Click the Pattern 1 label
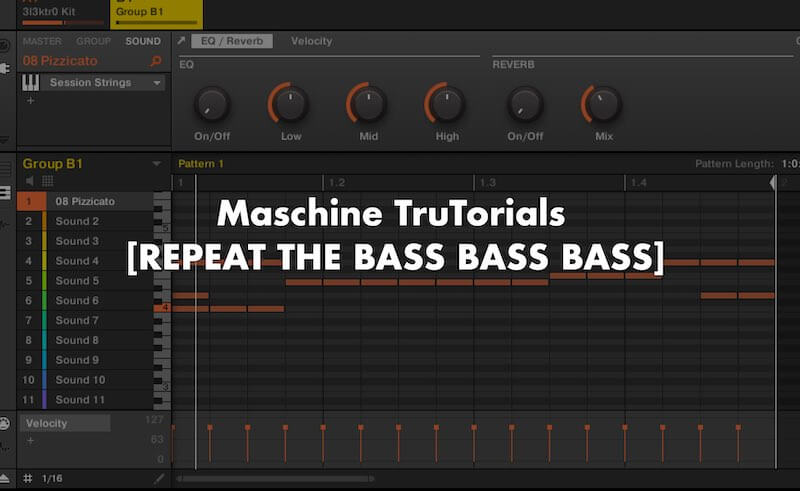The height and width of the screenshot is (491, 800). 201,164
